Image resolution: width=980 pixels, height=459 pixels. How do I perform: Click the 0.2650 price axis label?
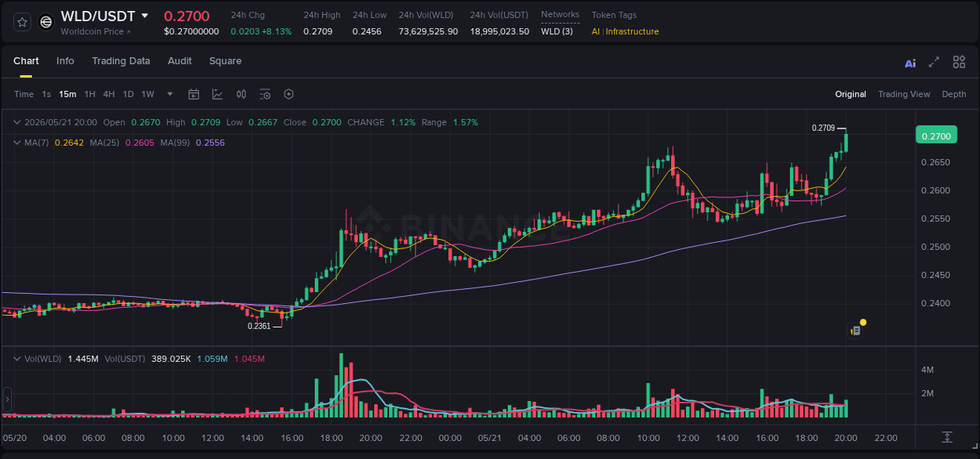click(x=935, y=163)
